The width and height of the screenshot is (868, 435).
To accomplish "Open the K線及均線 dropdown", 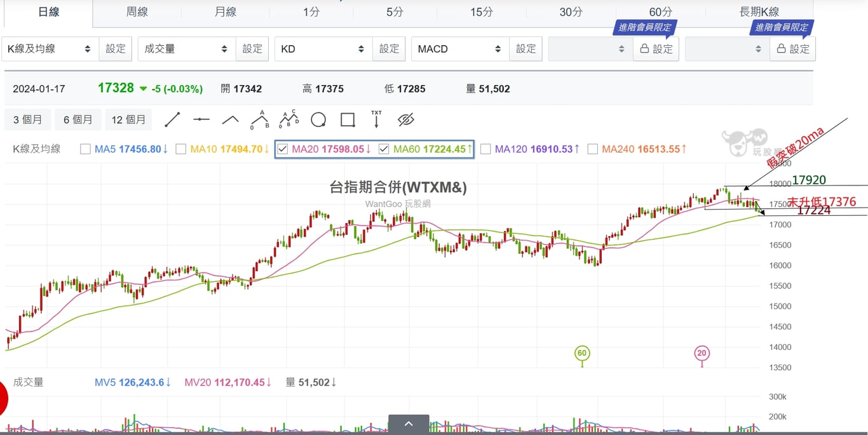I will tap(50, 49).
